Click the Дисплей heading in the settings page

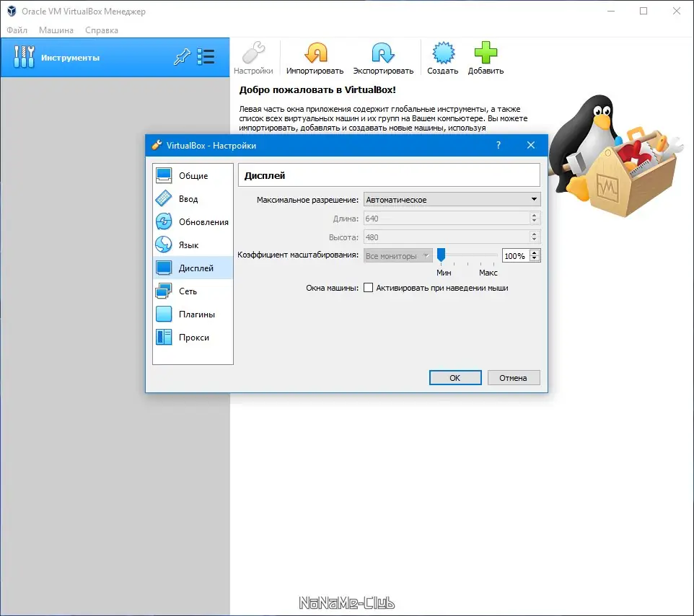pos(265,176)
